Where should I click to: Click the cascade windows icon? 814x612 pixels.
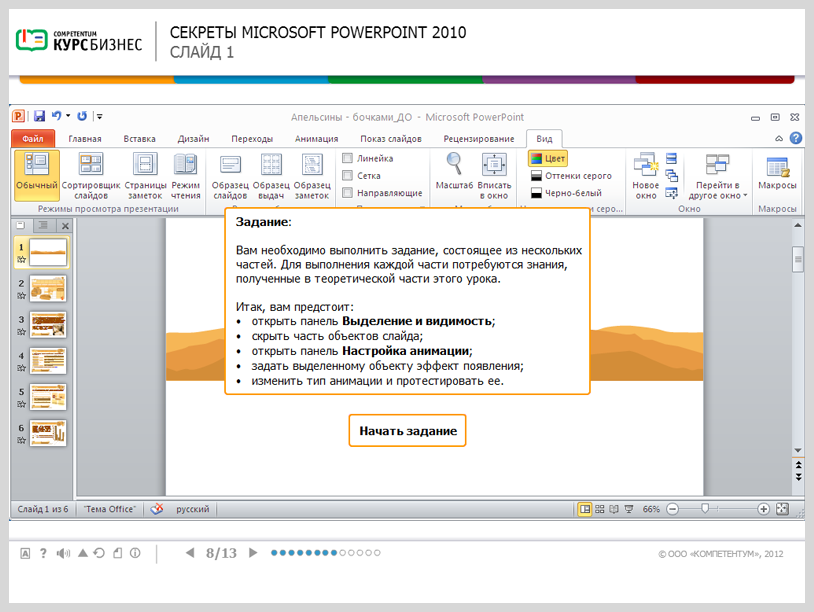tap(671, 175)
